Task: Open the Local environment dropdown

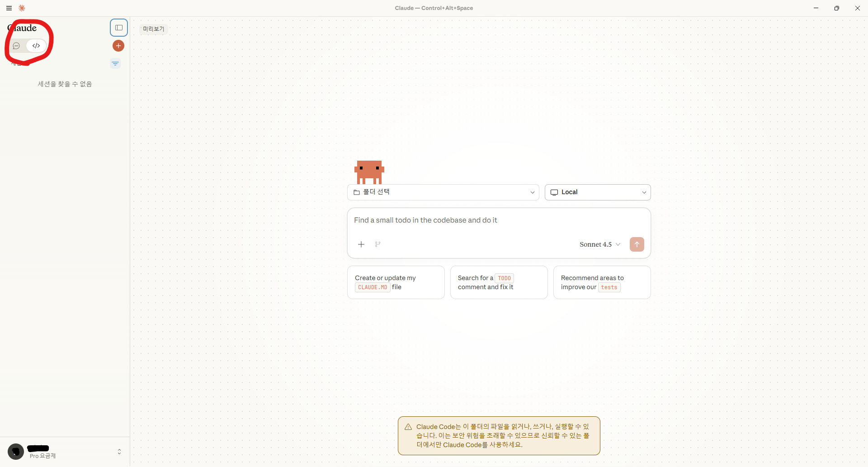Action: 598,192
